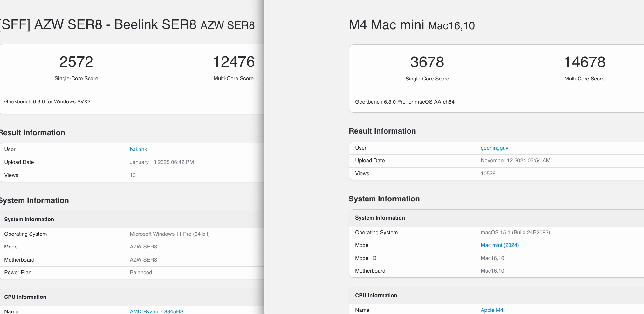The width and height of the screenshot is (644, 314).
Task: Select single-core score 2572 in Beelink window
Action: point(76,62)
